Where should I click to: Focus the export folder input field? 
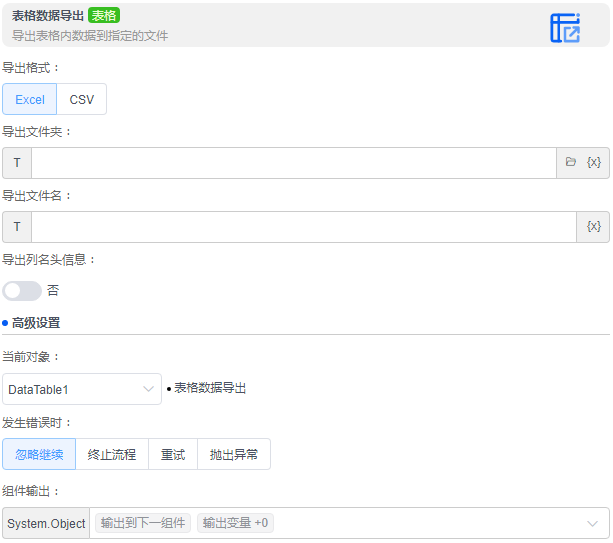[294, 163]
